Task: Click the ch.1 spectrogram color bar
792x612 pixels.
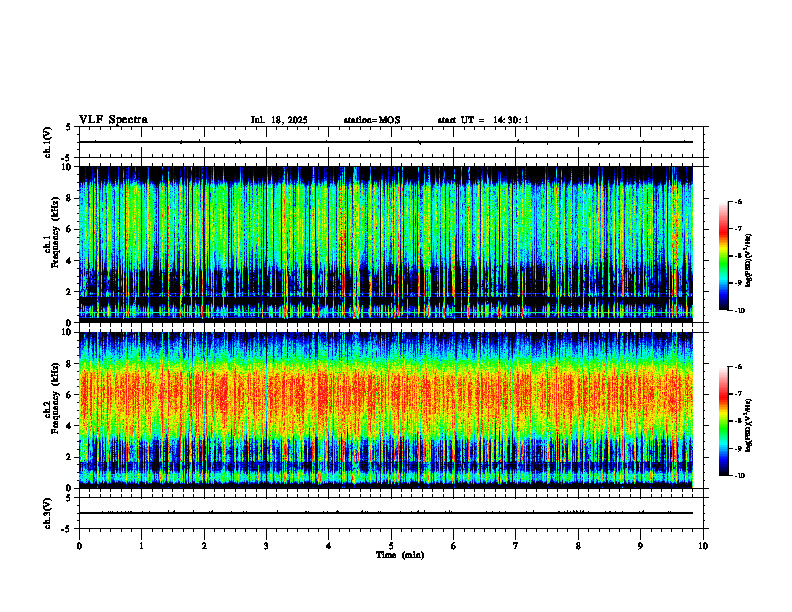Action: coord(723,256)
